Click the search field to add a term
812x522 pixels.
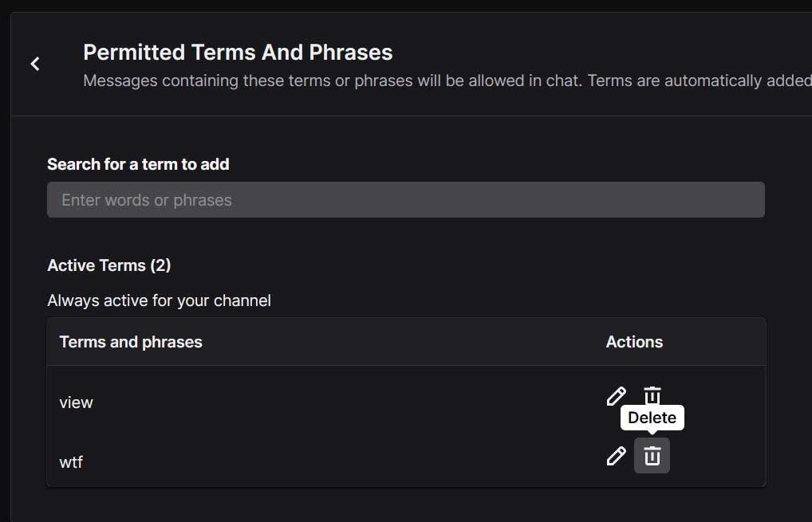405,200
